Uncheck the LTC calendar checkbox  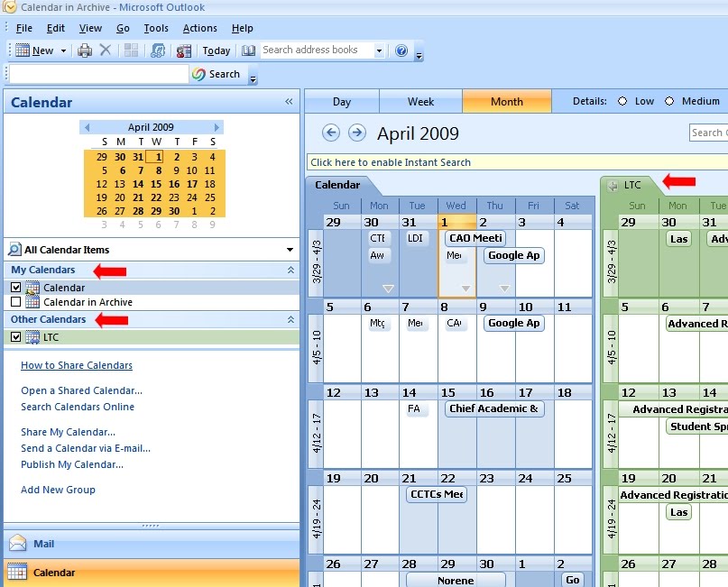(x=15, y=337)
